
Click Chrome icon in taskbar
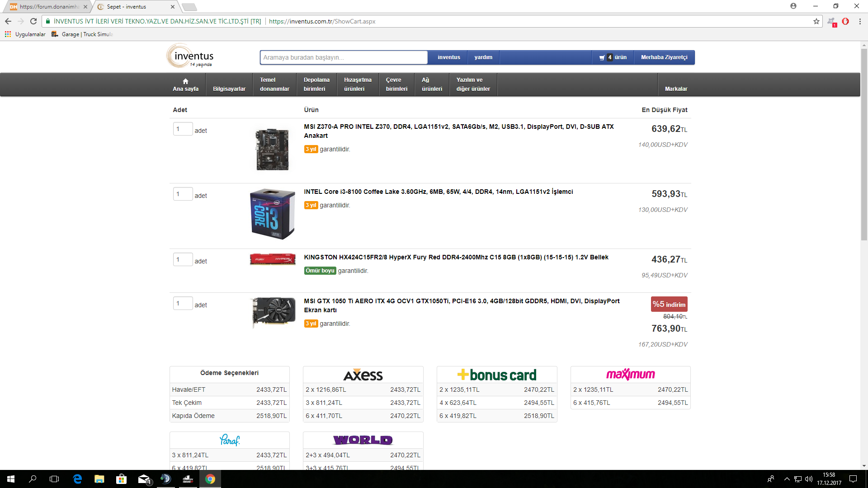pos(210,479)
